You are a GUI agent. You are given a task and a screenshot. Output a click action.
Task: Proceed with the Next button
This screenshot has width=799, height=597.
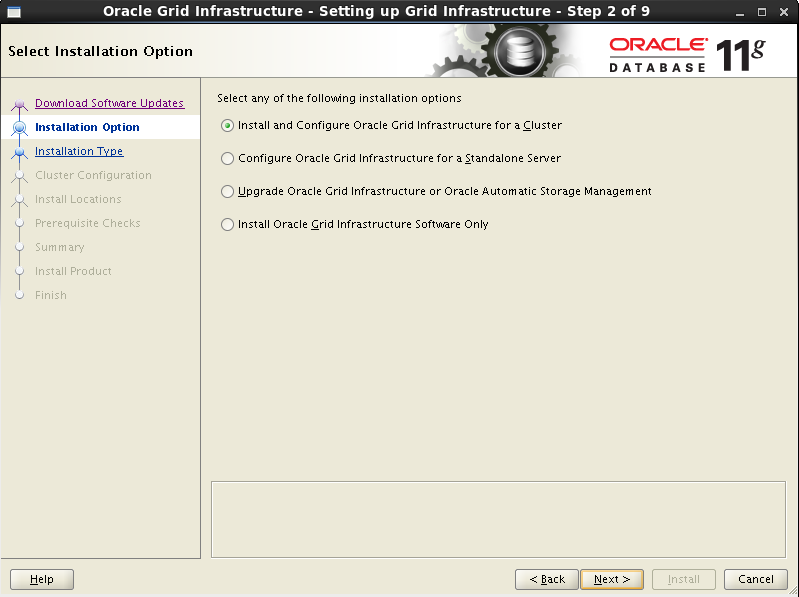coord(612,579)
